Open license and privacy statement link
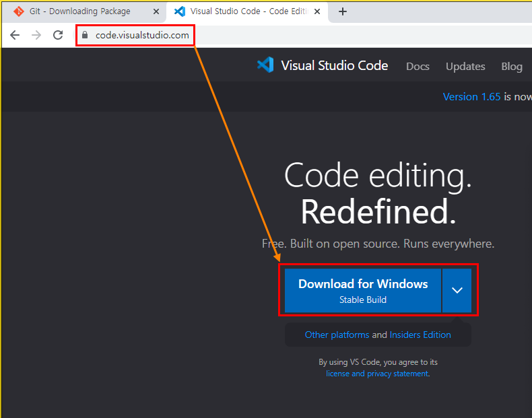This screenshot has width=532, height=418. coord(377,374)
